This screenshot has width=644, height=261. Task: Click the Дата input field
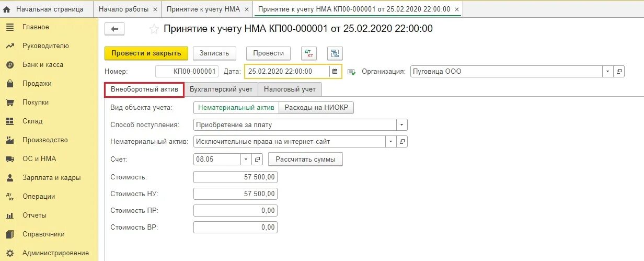(x=287, y=72)
